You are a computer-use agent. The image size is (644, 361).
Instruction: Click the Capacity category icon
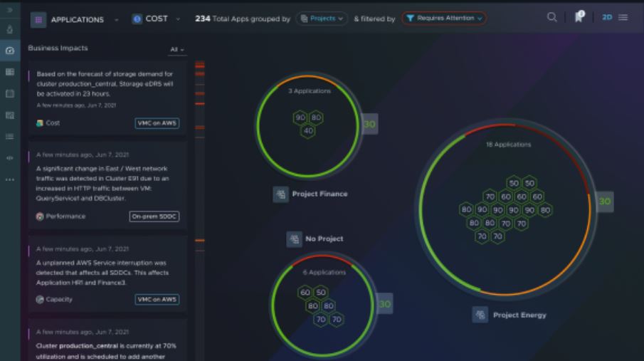coord(40,299)
